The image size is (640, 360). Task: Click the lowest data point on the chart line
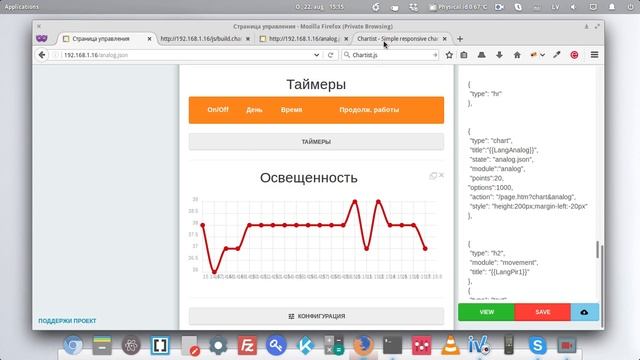click(x=214, y=272)
